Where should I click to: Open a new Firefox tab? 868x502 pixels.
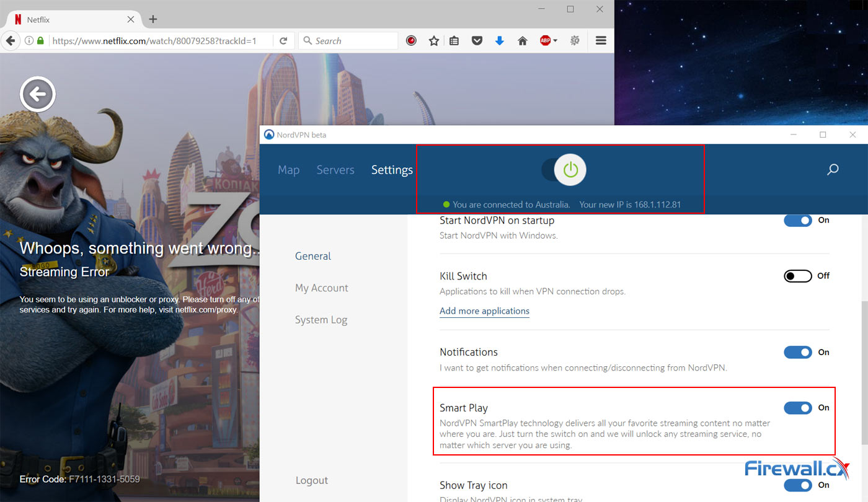click(x=153, y=19)
